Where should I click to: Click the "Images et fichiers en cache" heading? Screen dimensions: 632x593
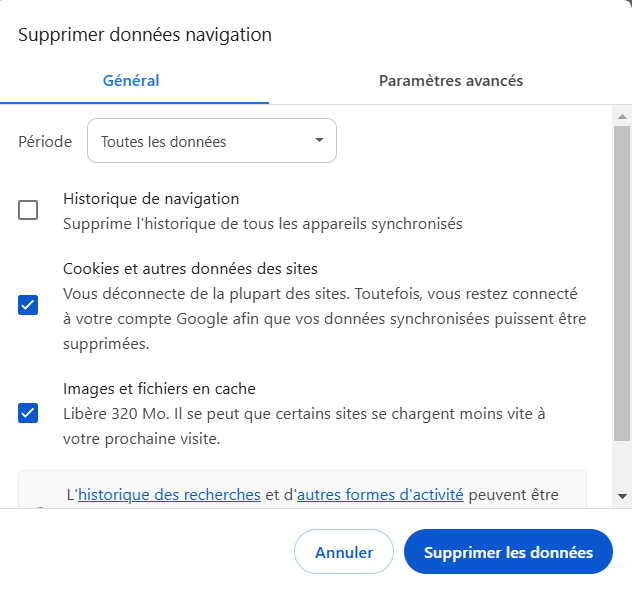click(159, 389)
